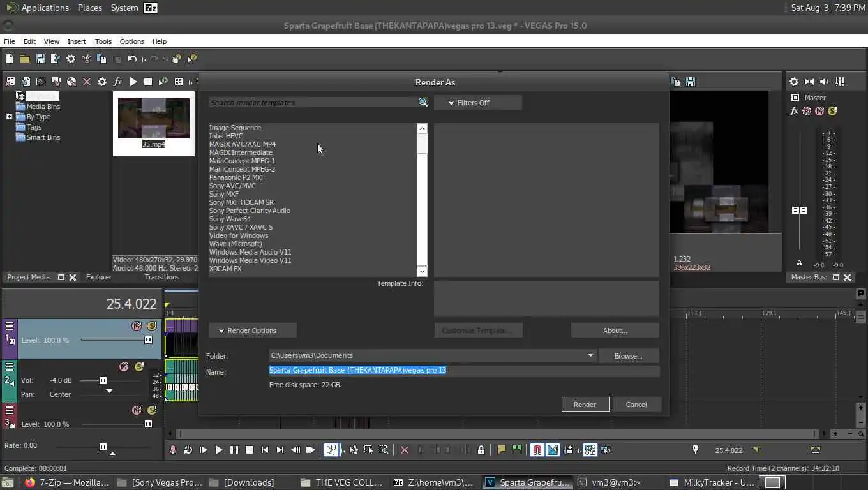Pause playback in transport bar

pos(234,450)
